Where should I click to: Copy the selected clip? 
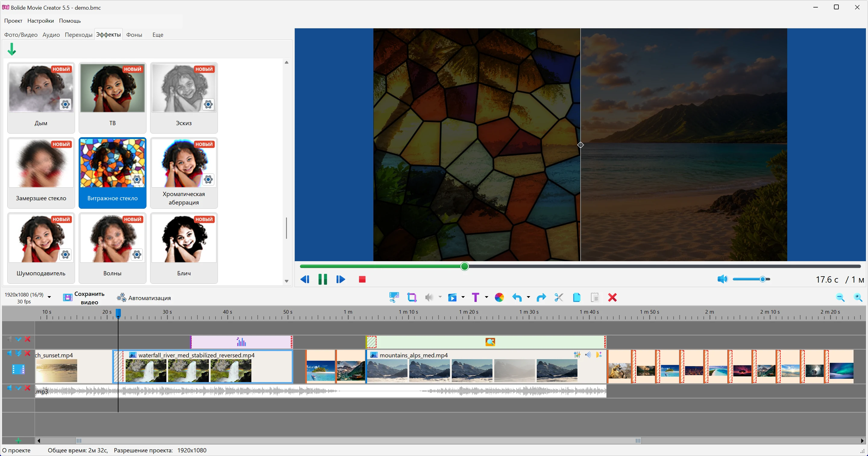tap(577, 297)
